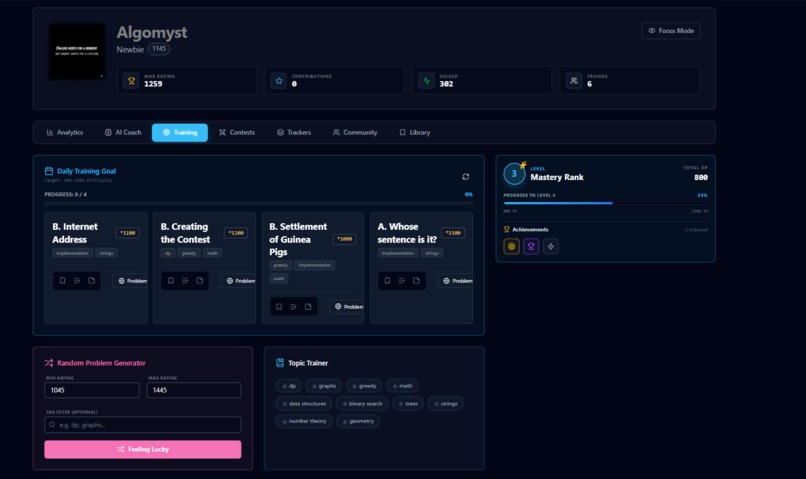Image resolution: width=806 pixels, height=479 pixels.
Task: Focus the Tag Filter search field
Action: (x=143, y=425)
